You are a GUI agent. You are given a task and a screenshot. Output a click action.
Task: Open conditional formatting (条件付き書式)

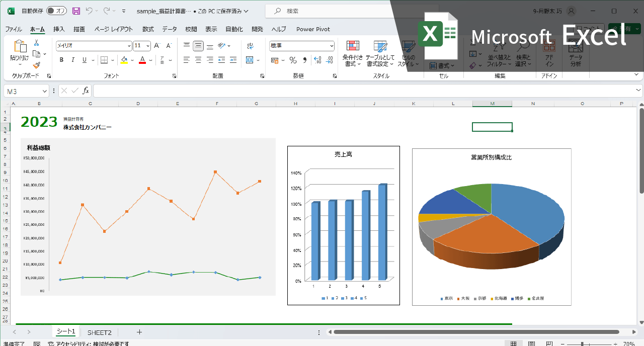(353, 54)
